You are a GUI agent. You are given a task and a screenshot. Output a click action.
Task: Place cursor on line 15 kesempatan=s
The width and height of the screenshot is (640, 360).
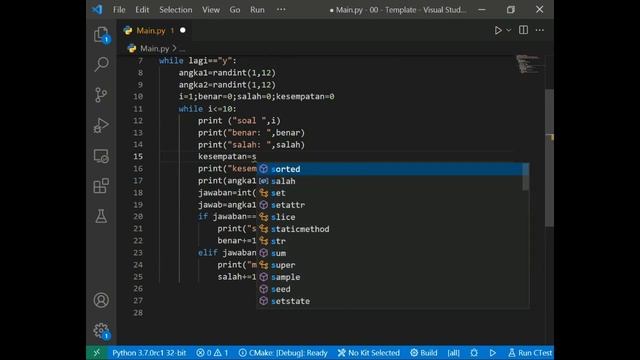227,157
